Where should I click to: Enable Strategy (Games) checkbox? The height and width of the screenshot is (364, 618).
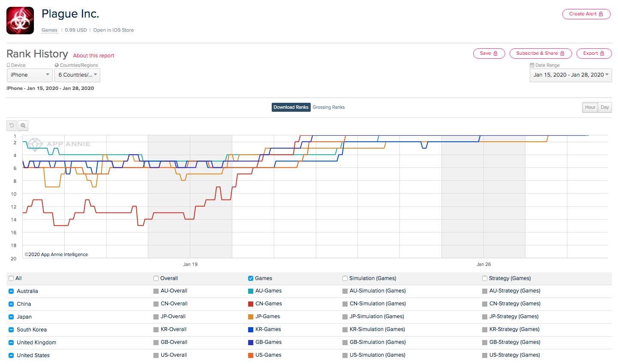click(x=485, y=278)
